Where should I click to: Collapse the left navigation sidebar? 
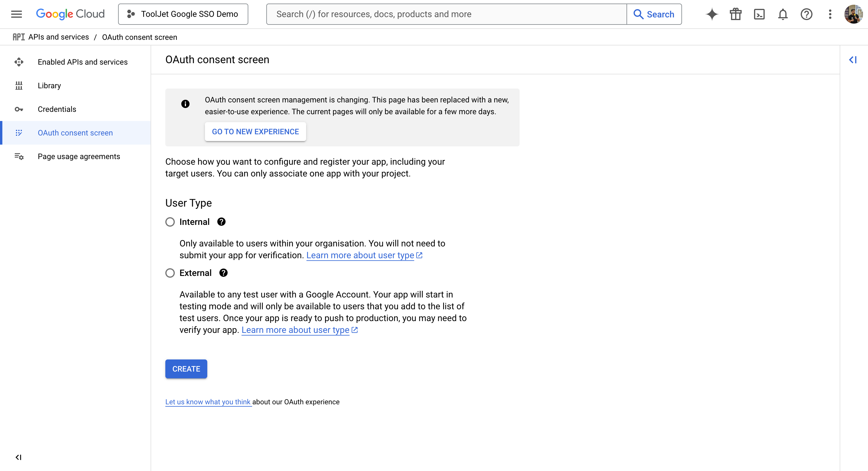coord(19,457)
